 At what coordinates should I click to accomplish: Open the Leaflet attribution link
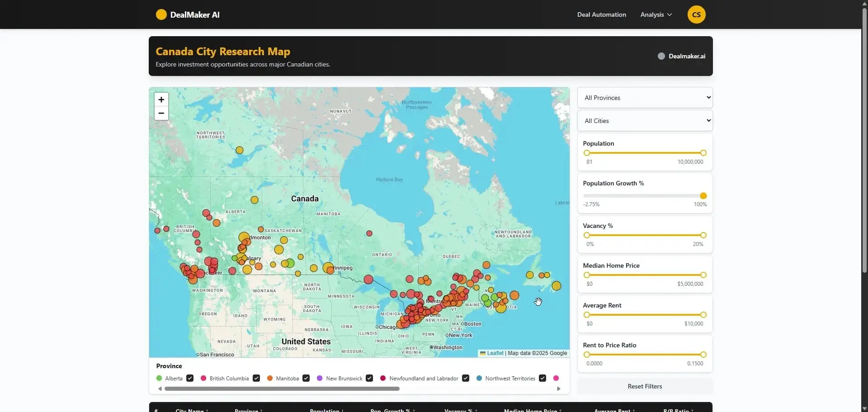[x=495, y=353]
